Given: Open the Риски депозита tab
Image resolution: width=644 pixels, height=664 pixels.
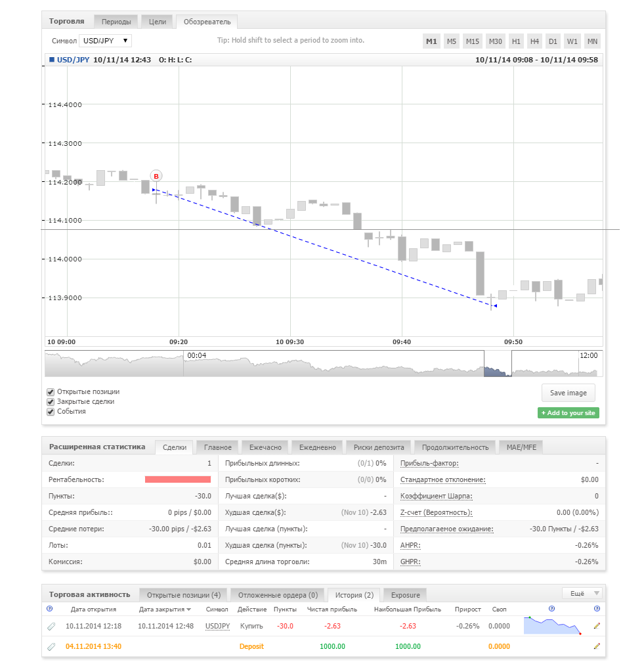Looking at the screenshot, I should point(379,447).
